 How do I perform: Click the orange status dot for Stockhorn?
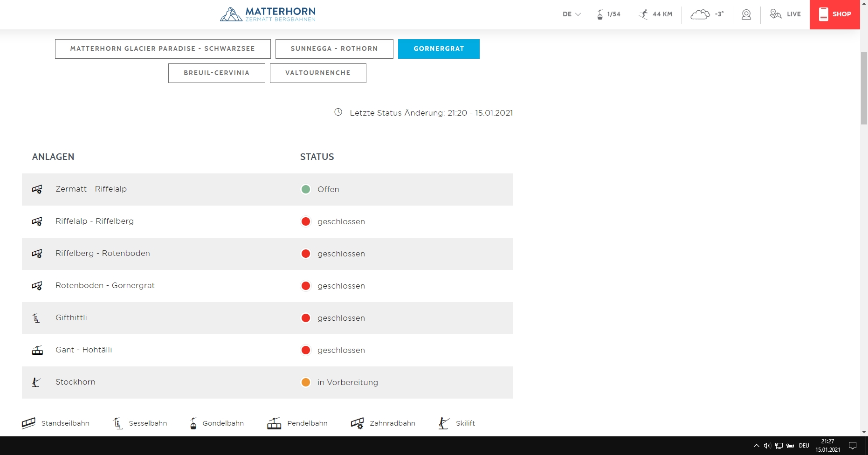pos(306,382)
